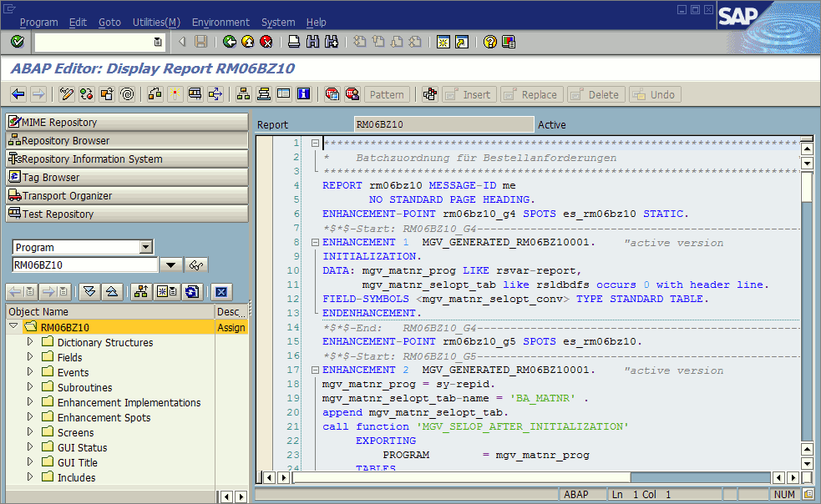Click the red Cancel icon

(x=266, y=42)
